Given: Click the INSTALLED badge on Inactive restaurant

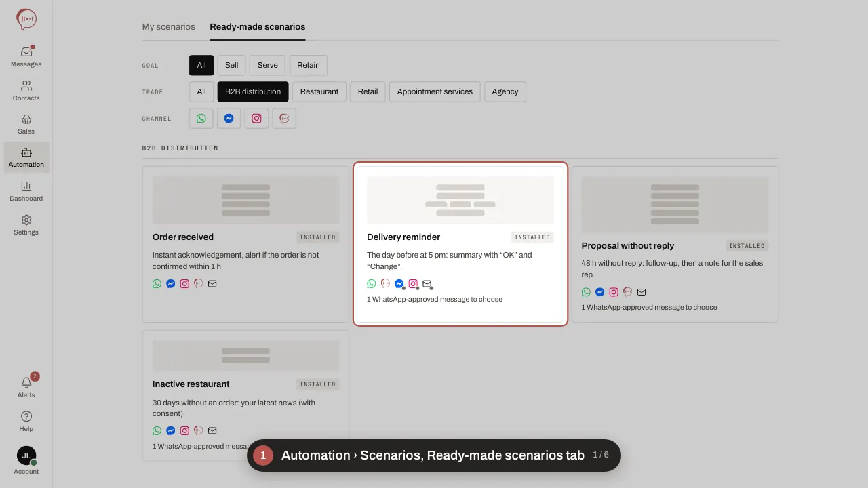Looking at the screenshot, I should pyautogui.click(x=318, y=384).
